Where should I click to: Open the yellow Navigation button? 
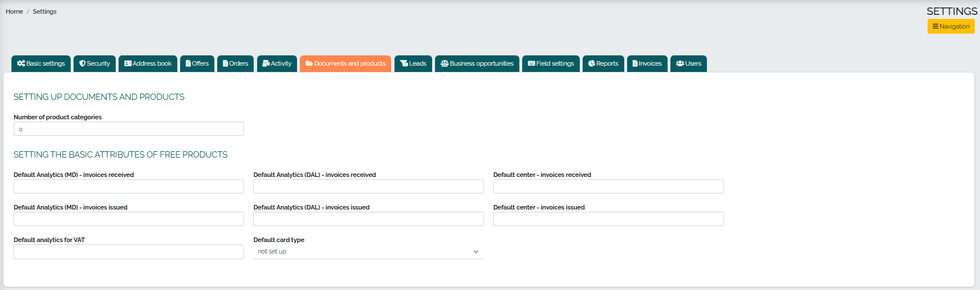pos(951,26)
